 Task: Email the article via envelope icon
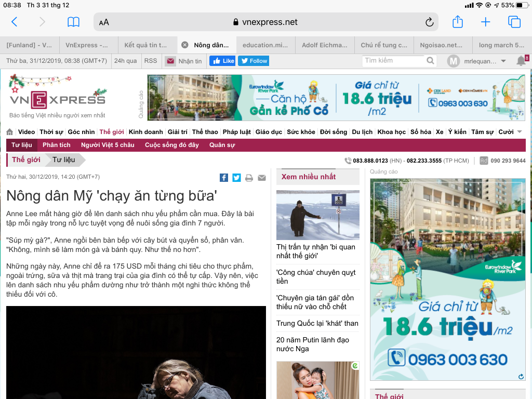tap(262, 178)
